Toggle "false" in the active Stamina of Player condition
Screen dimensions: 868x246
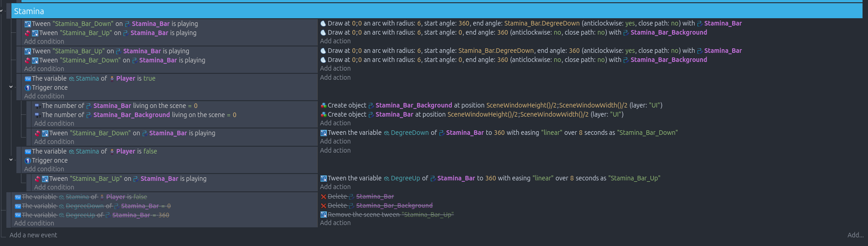[x=150, y=151]
